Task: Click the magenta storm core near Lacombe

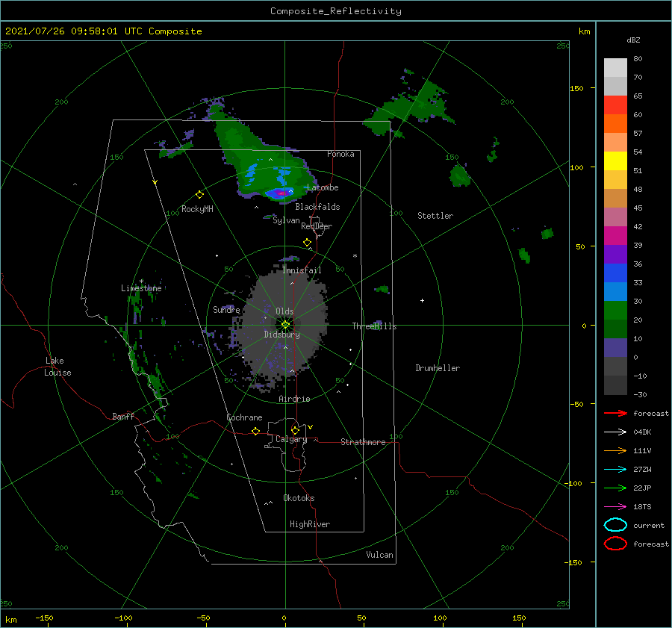Action: click(281, 193)
